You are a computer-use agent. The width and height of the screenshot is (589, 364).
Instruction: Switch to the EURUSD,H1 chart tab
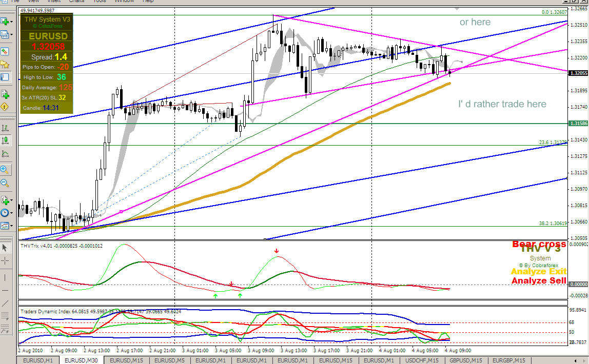coord(38,360)
